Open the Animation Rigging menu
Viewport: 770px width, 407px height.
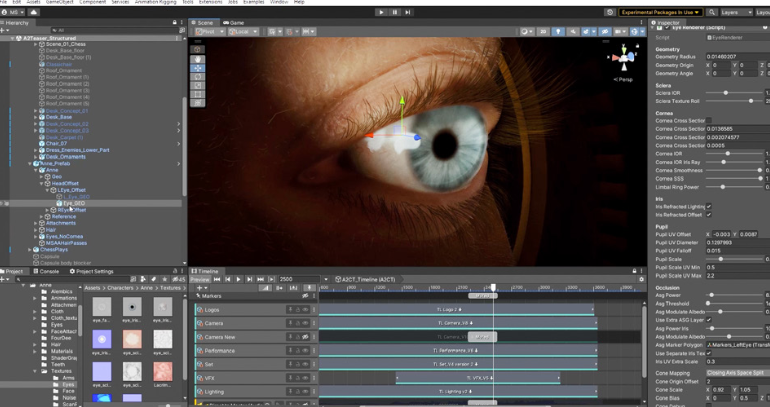click(154, 3)
